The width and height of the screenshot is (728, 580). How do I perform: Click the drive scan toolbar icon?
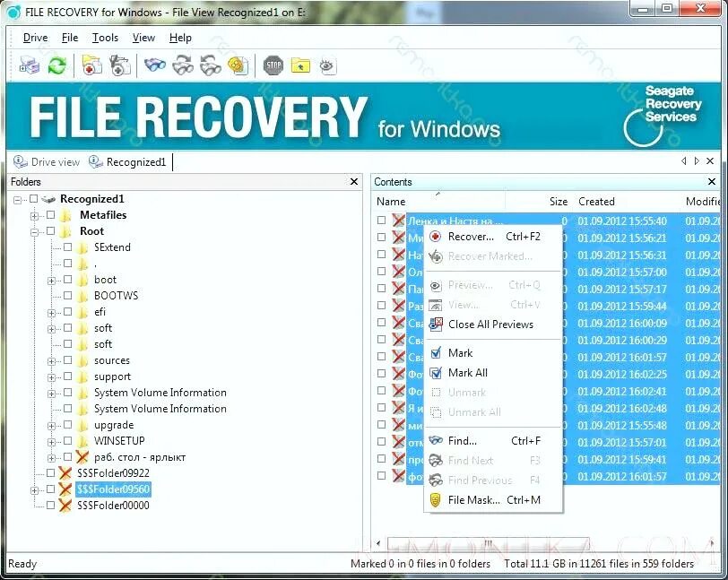click(x=30, y=65)
